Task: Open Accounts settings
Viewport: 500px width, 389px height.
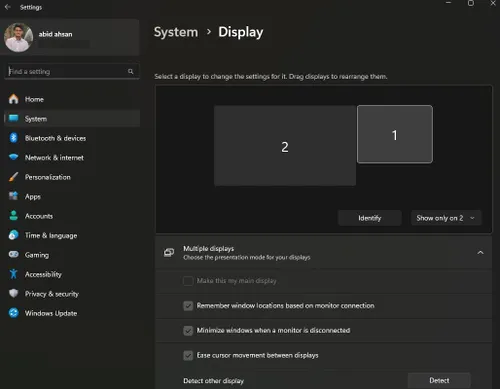Action: point(72,216)
